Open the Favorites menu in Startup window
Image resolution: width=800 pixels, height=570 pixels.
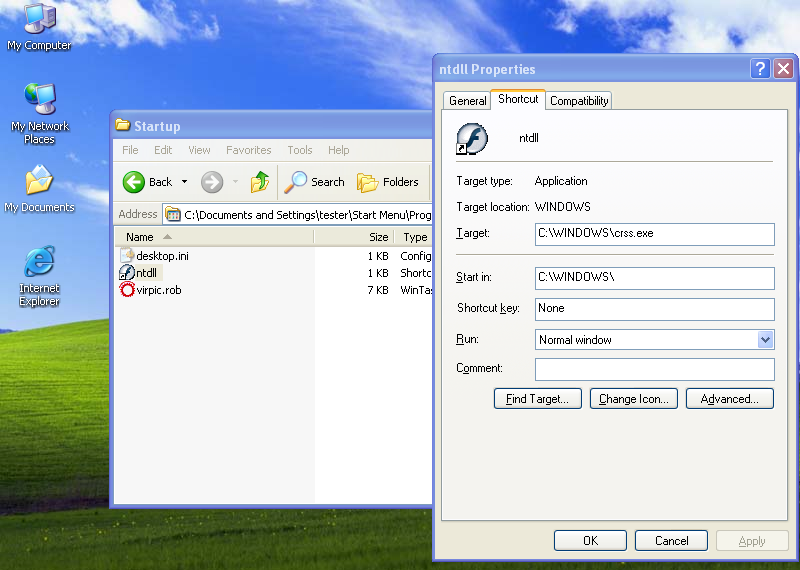click(x=248, y=150)
